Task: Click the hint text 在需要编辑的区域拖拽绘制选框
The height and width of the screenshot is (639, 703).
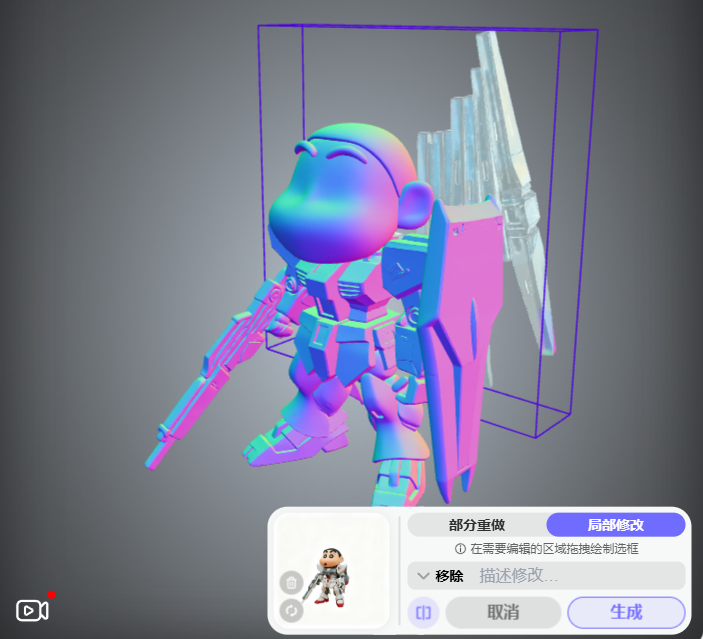Action: 554,549
